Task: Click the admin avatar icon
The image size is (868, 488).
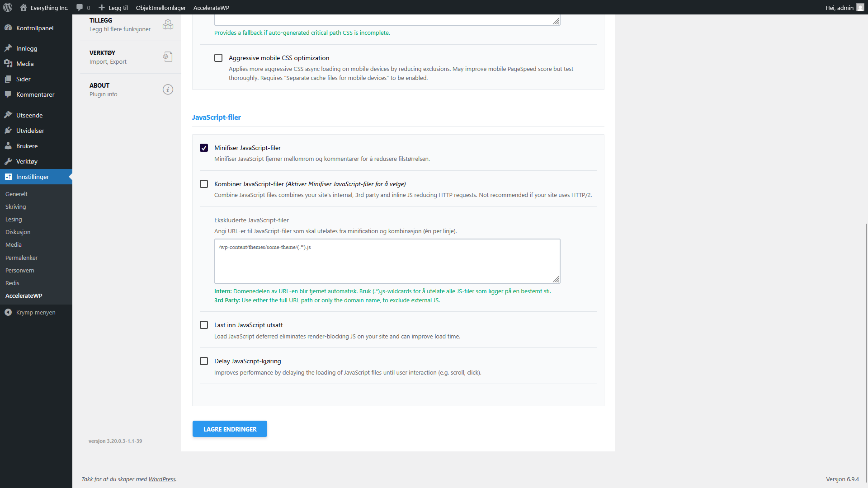Action: coord(860,7)
